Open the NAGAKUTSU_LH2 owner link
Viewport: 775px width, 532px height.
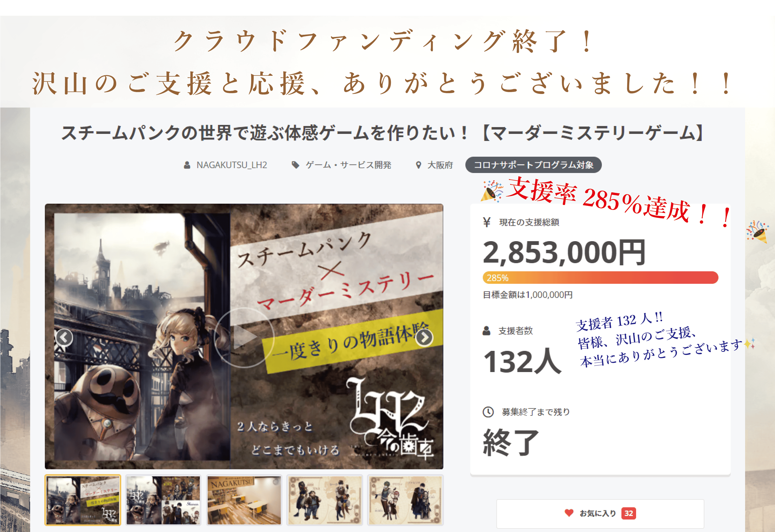point(232,165)
